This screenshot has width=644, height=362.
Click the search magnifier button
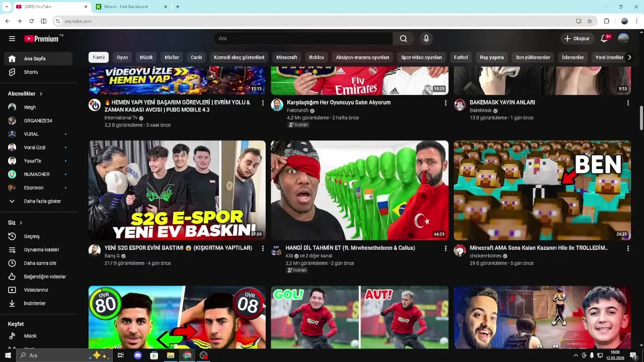(x=404, y=39)
